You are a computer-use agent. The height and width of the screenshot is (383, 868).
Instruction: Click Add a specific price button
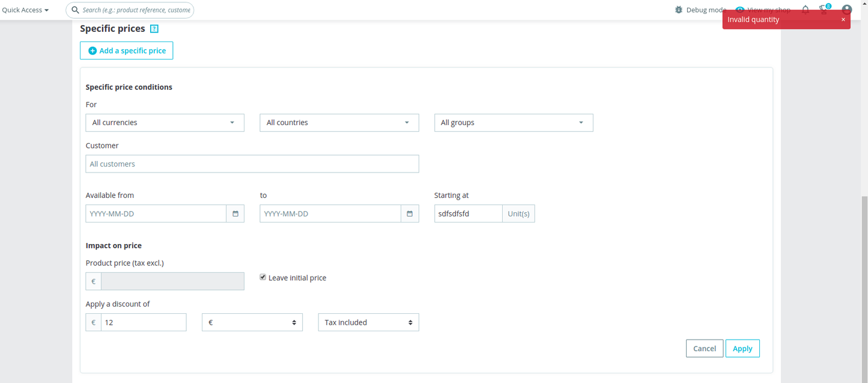[127, 51]
